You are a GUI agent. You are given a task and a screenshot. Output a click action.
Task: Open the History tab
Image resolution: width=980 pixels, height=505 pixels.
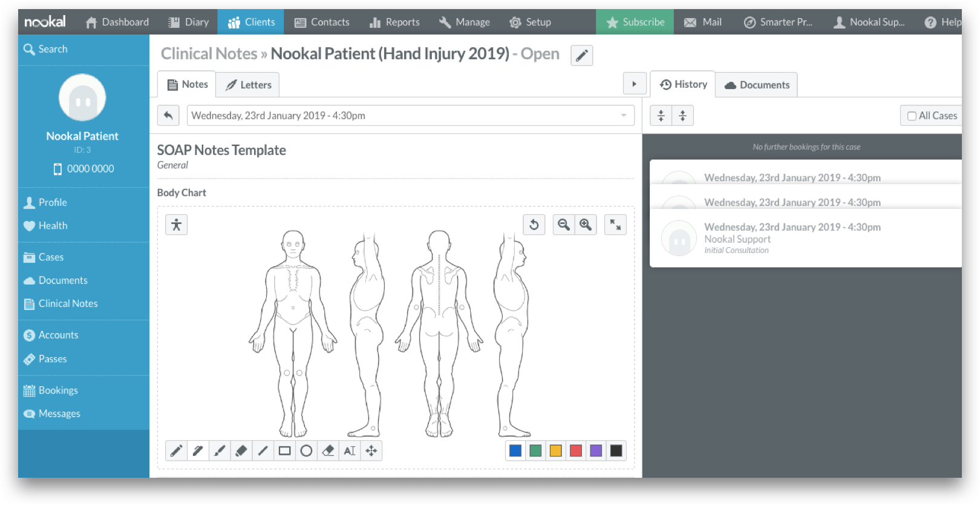[x=683, y=84]
